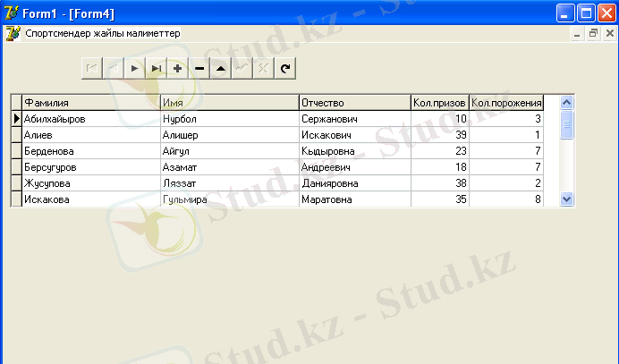Image resolution: width=619 pixels, height=364 pixels.
Task: Select cell Искакович
Action: tap(355, 135)
